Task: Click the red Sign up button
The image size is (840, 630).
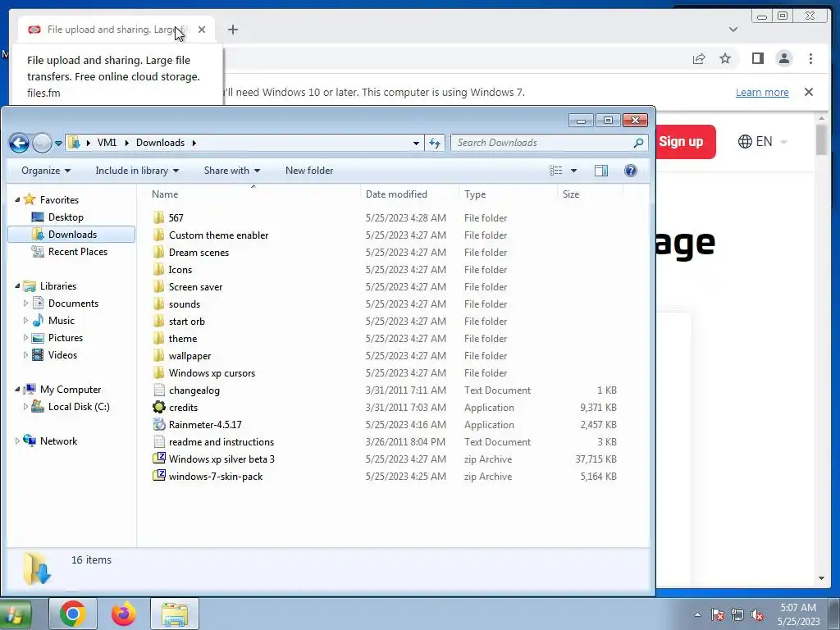Action: pyautogui.click(x=686, y=142)
